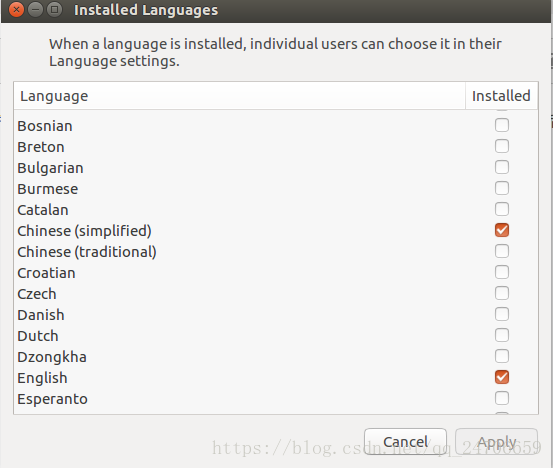
Task: Minimize the Installed Languages dialog
Action: click(x=35, y=10)
